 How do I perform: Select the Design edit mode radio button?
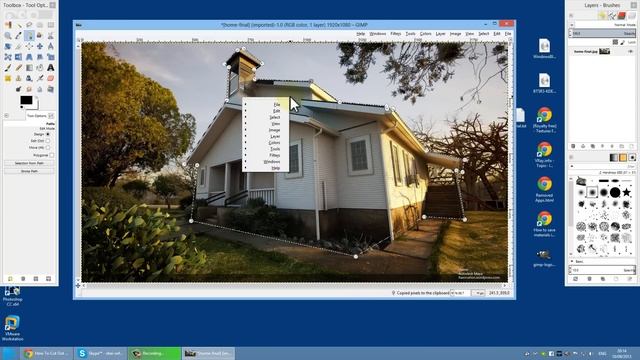coord(48,134)
